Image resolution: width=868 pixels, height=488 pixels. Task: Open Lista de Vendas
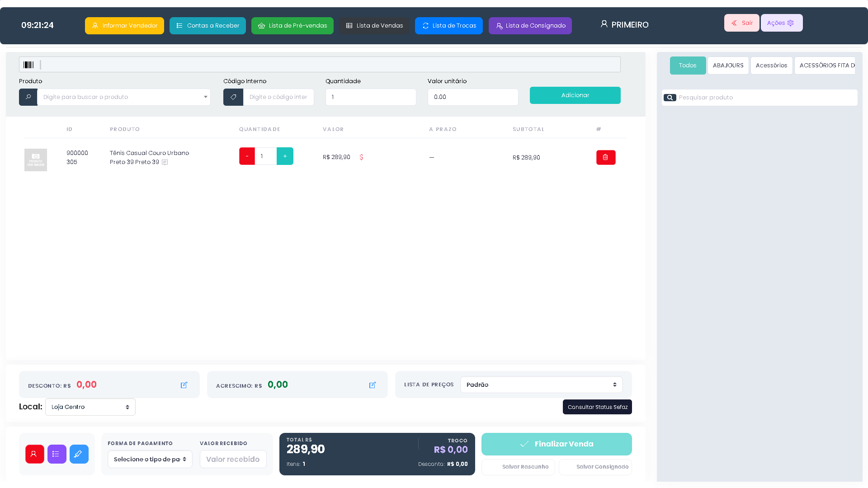(x=374, y=26)
